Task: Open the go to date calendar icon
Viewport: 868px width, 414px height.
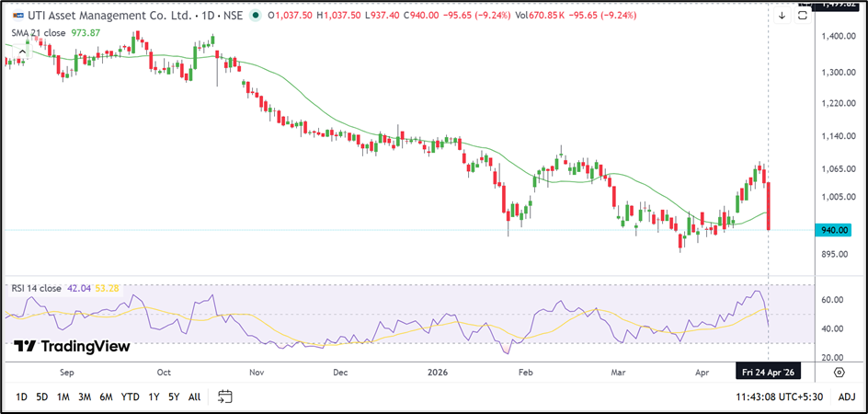Action: point(225,397)
